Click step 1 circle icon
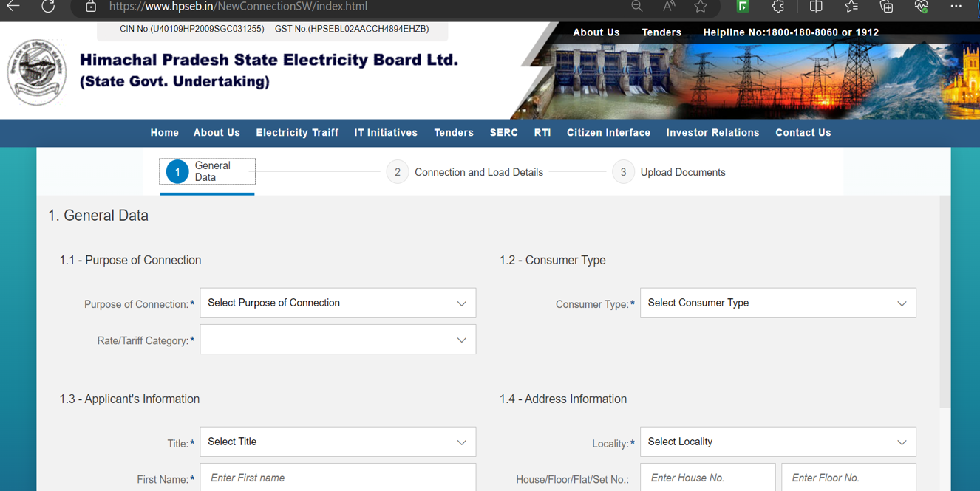The height and width of the screenshot is (491, 980). coord(177,172)
